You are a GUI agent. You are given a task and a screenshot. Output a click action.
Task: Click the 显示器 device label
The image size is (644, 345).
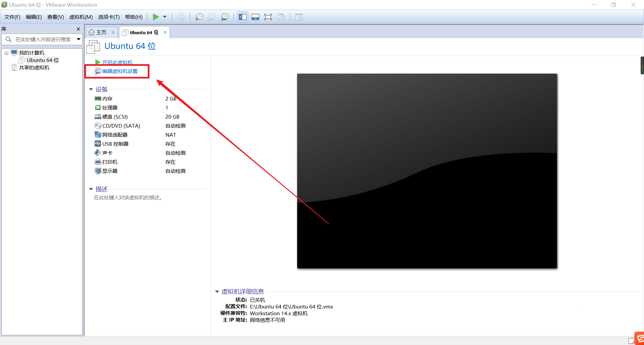pos(110,171)
